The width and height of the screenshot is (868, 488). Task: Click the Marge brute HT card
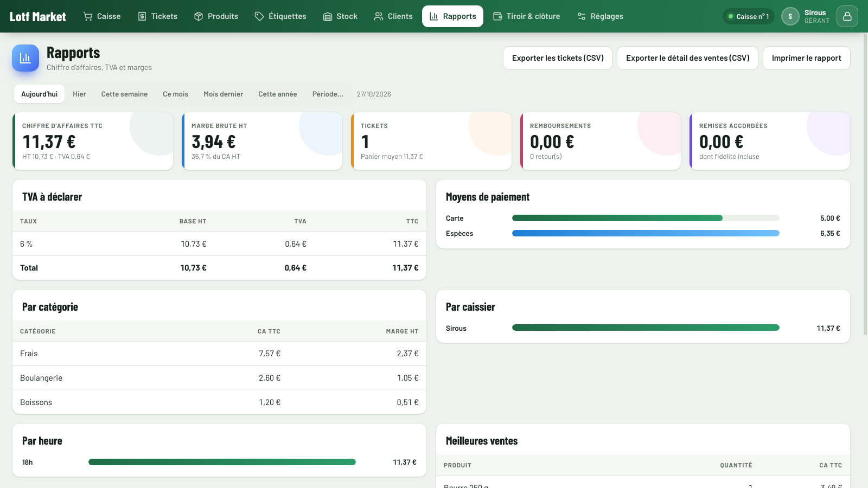[x=262, y=141]
